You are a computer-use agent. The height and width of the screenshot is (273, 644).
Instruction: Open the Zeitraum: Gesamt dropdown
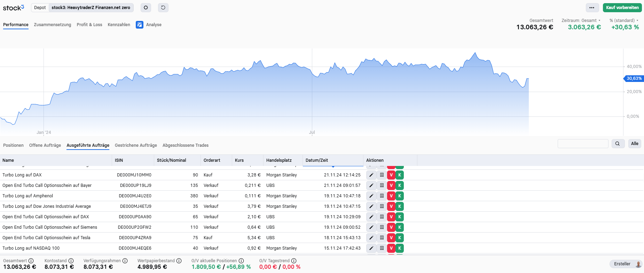(581, 21)
